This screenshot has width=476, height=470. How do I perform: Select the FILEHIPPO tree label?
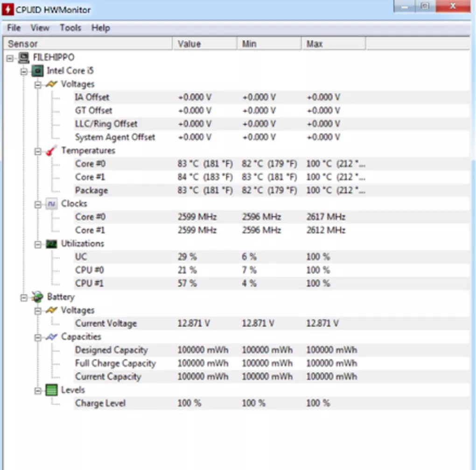[53, 57]
